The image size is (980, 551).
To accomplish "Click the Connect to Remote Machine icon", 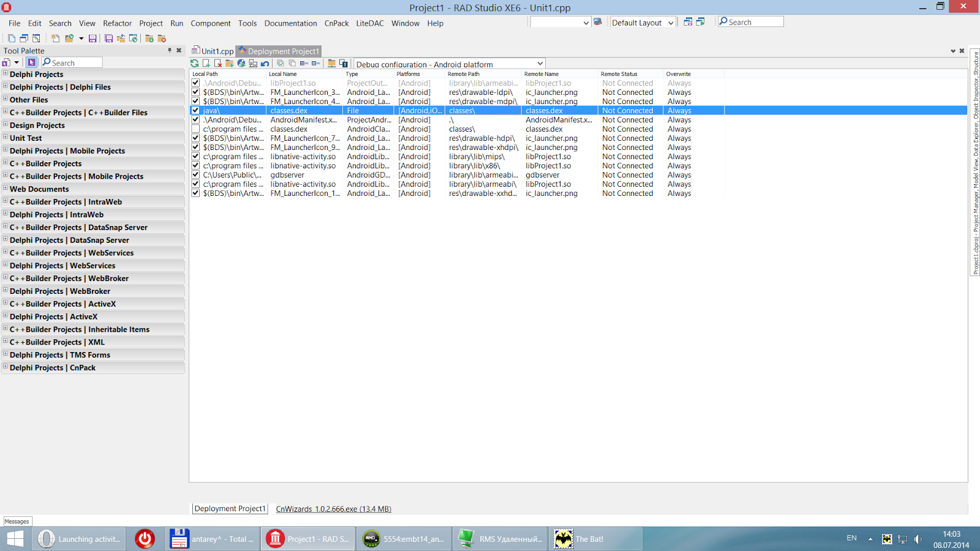I will pos(253,64).
